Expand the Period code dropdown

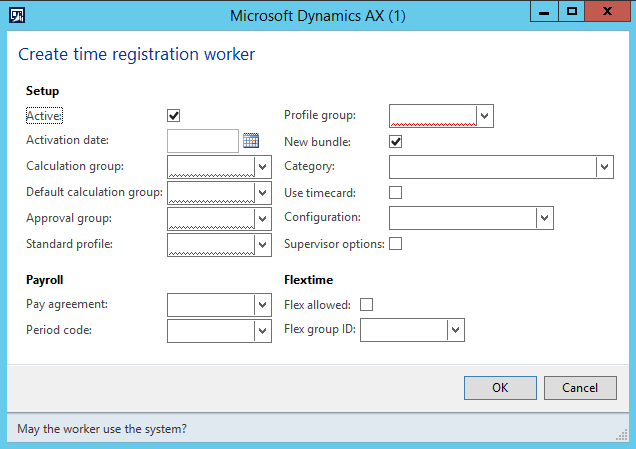point(263,331)
